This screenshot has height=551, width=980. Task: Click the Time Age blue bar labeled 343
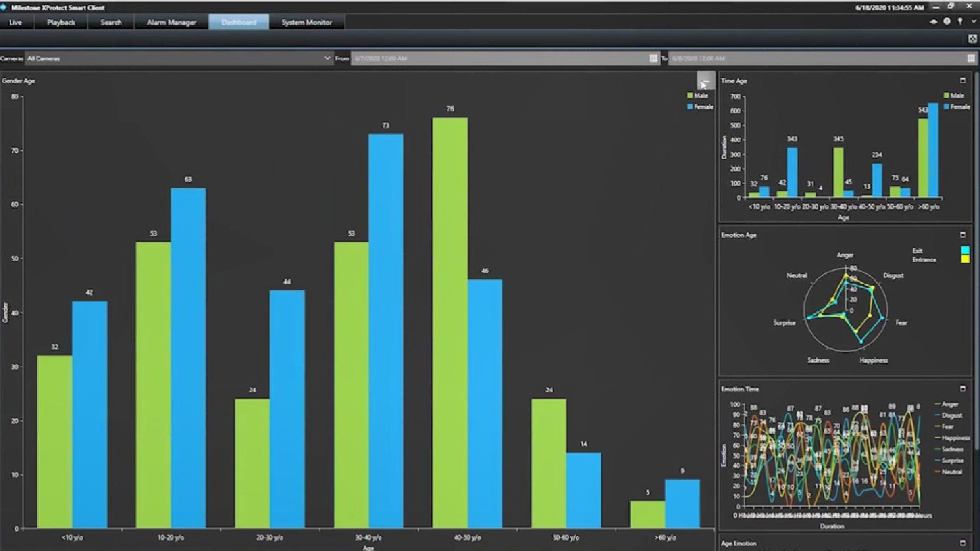[792, 172]
